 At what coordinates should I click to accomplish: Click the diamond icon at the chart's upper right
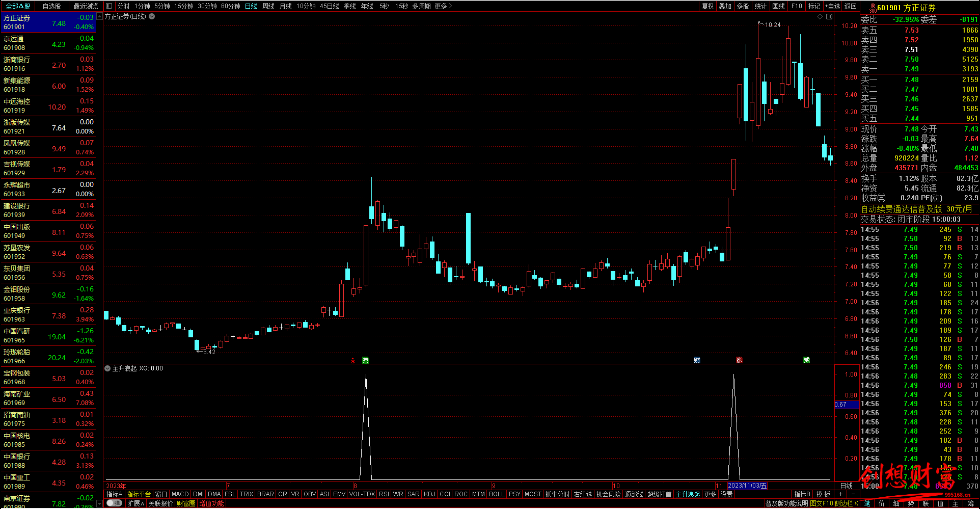(820, 16)
